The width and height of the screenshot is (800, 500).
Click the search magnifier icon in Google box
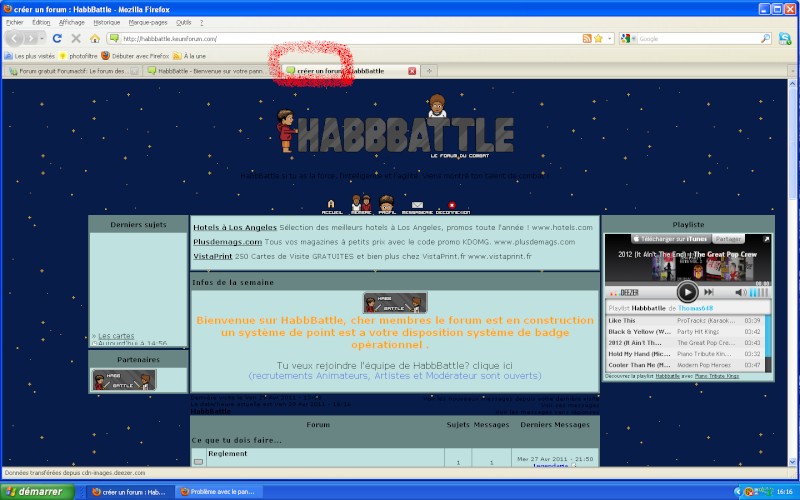(765, 38)
